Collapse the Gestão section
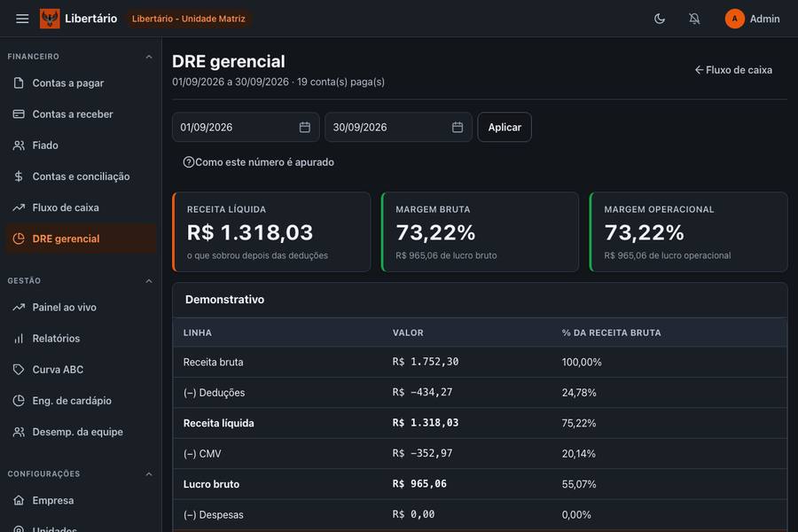The image size is (798, 532). pos(149,281)
